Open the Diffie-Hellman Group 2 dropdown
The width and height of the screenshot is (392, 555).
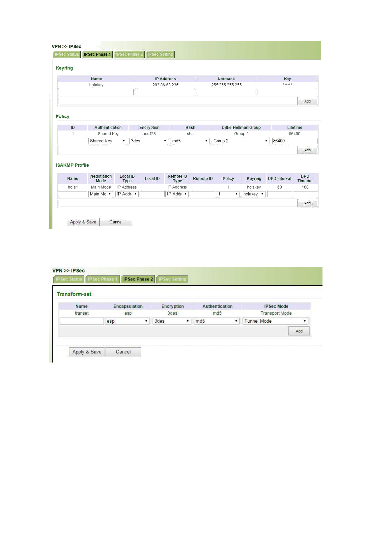[x=240, y=141]
